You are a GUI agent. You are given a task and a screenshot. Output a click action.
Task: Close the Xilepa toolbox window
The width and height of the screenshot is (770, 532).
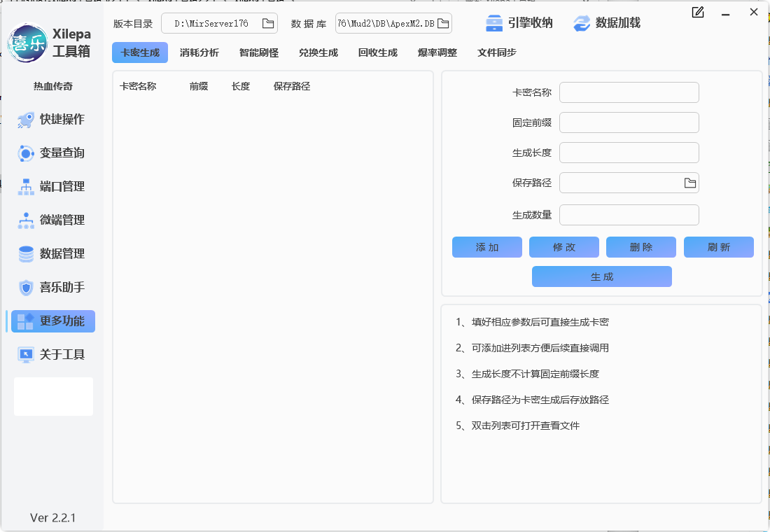point(754,13)
